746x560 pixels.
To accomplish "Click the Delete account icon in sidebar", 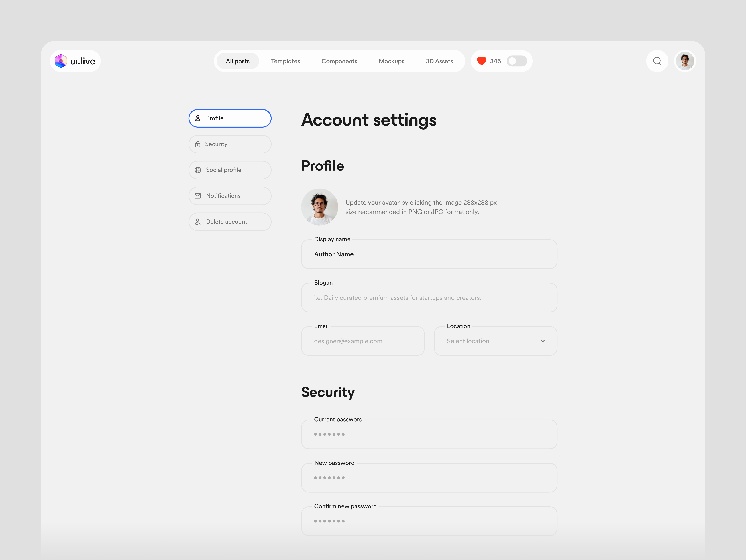I will pos(198,222).
